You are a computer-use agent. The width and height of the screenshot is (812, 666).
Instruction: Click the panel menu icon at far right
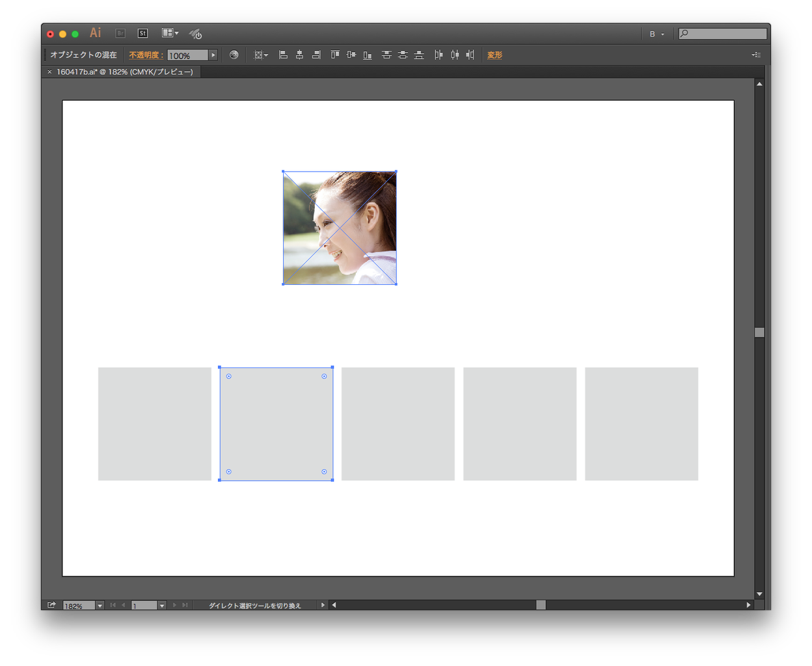(x=756, y=55)
